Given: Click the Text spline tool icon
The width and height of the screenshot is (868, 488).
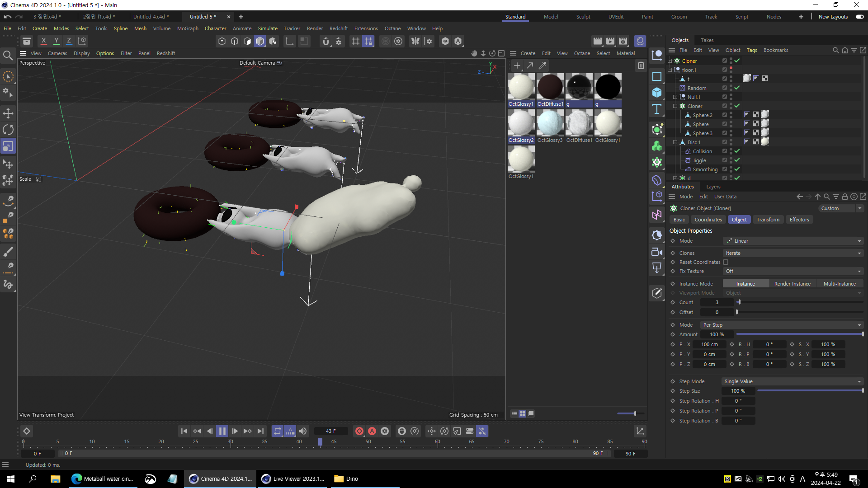Looking at the screenshot, I should tap(657, 109).
